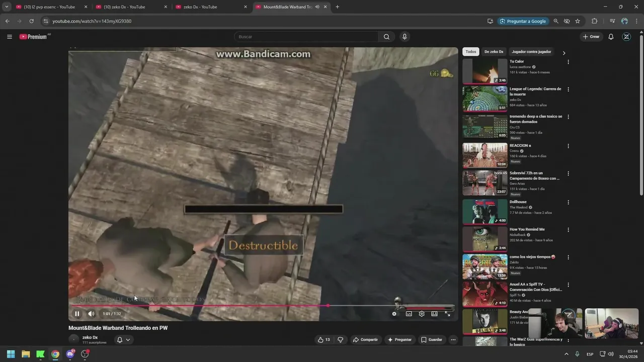The width and height of the screenshot is (644, 362).
Task: Open options for Sobreviví 72h video
Action: 569,173
